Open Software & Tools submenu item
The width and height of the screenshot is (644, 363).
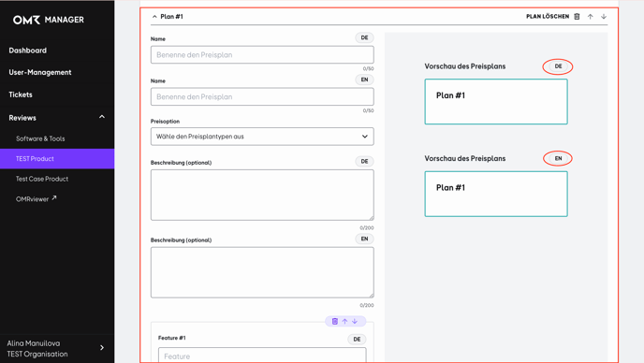click(40, 138)
